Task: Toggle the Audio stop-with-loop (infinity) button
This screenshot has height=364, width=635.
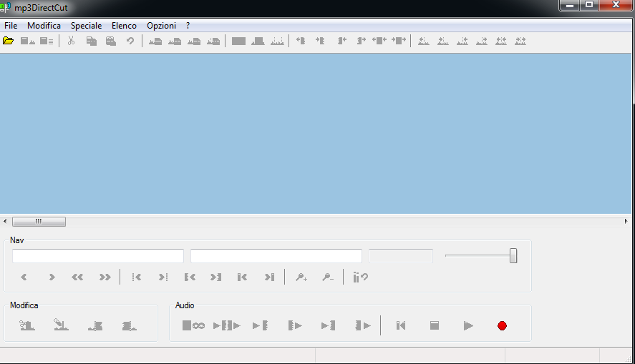Action: 193,325
